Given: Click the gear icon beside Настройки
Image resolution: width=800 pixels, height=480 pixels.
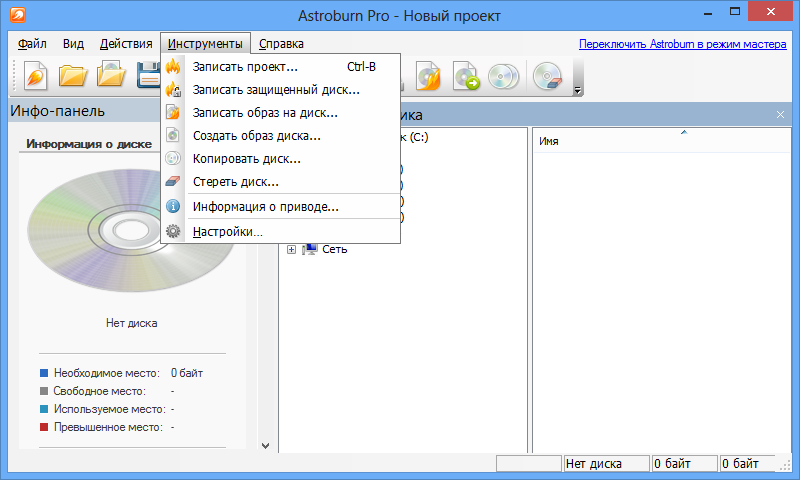Looking at the screenshot, I should 173,232.
